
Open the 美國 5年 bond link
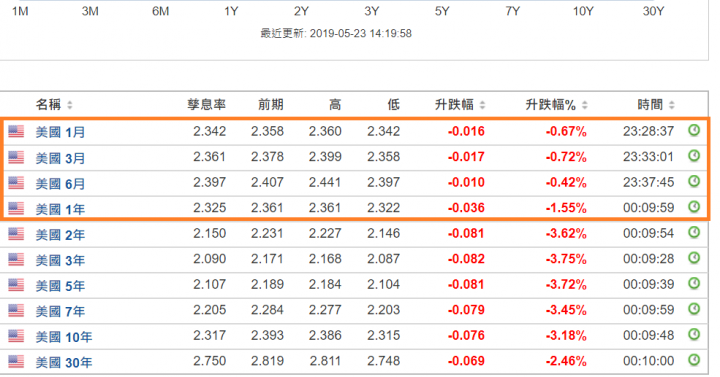60,286
